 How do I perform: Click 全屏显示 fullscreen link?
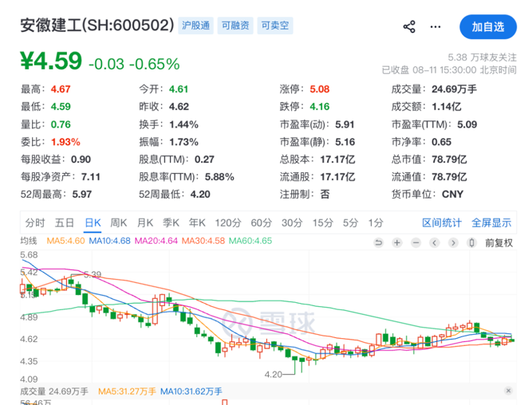(x=491, y=223)
